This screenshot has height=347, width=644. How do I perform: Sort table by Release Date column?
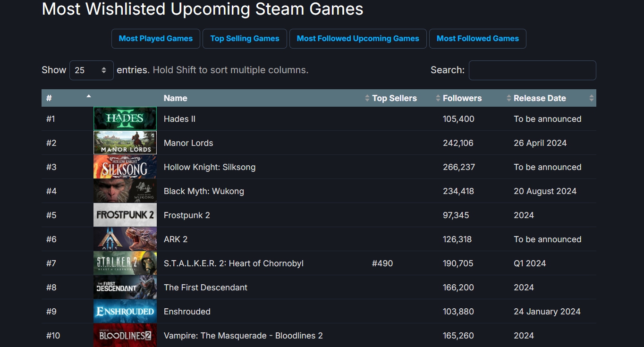[553, 98]
